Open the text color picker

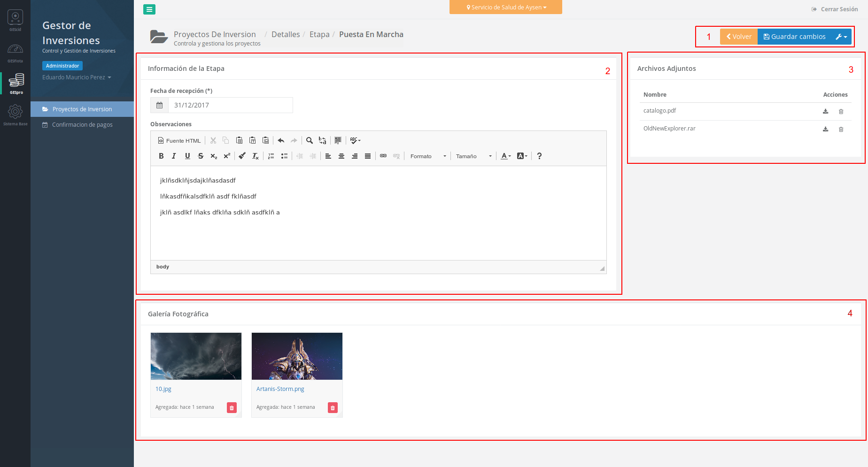click(x=505, y=156)
